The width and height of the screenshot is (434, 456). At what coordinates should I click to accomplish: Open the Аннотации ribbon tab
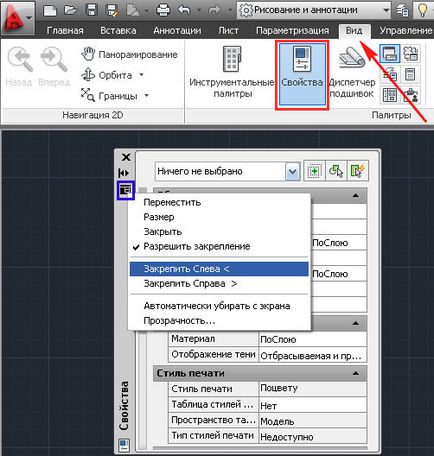coord(177,31)
